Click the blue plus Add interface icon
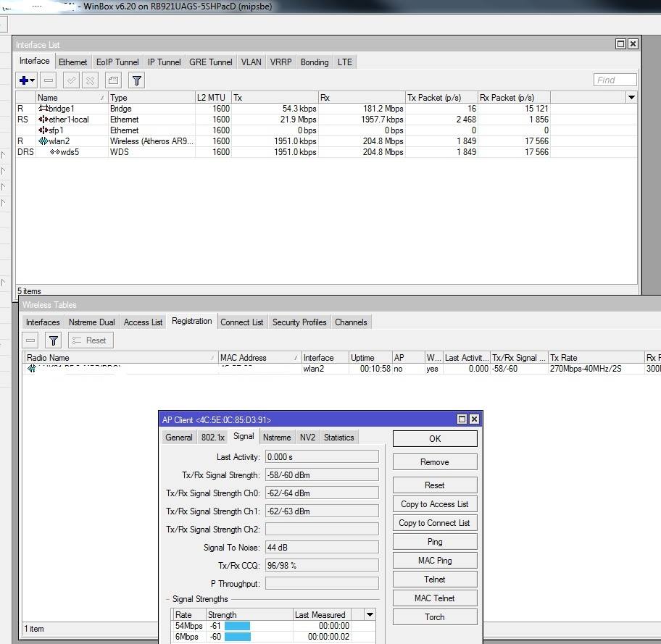This screenshot has height=644, width=661. pyautogui.click(x=24, y=80)
